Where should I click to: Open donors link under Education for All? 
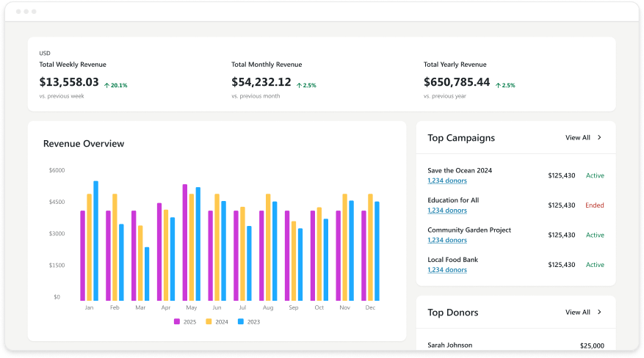[446, 211]
